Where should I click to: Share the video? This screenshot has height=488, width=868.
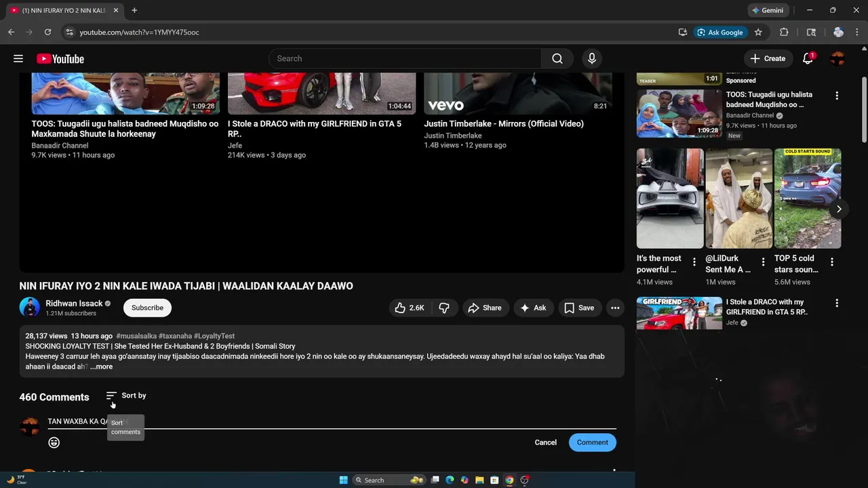[x=485, y=308]
